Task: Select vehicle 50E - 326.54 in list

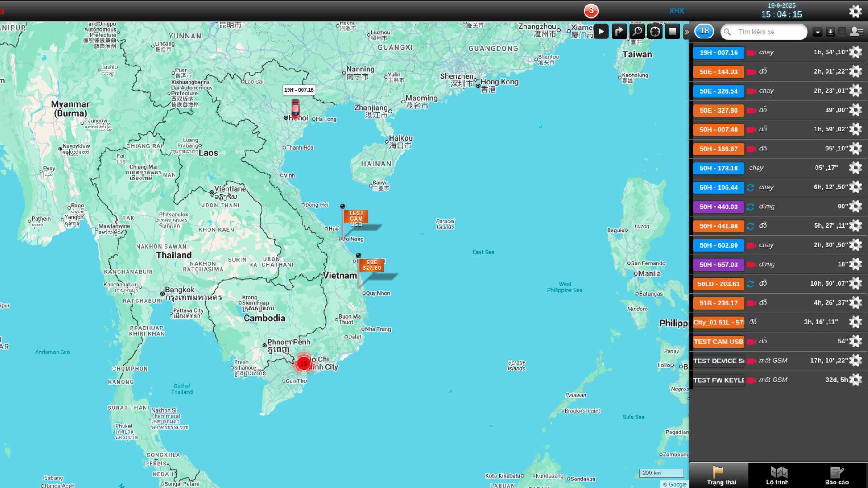Action: (718, 91)
